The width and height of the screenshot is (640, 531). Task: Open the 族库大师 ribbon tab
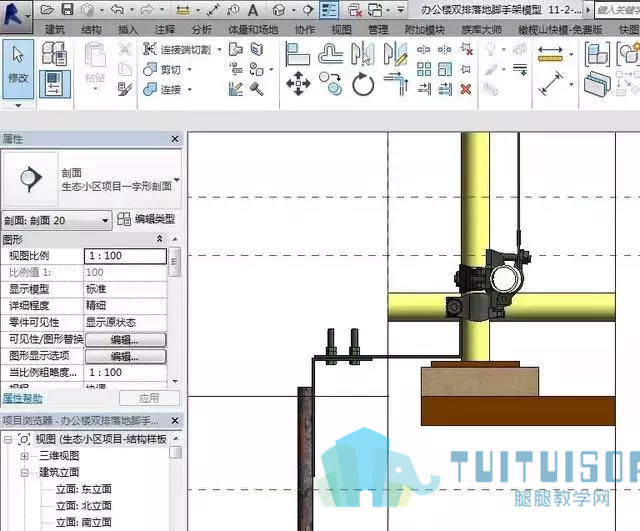tap(481, 29)
